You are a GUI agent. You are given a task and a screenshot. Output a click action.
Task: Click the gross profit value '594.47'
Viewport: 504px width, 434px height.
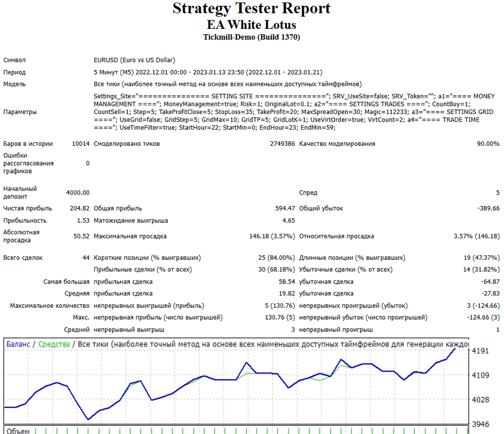tap(285, 208)
